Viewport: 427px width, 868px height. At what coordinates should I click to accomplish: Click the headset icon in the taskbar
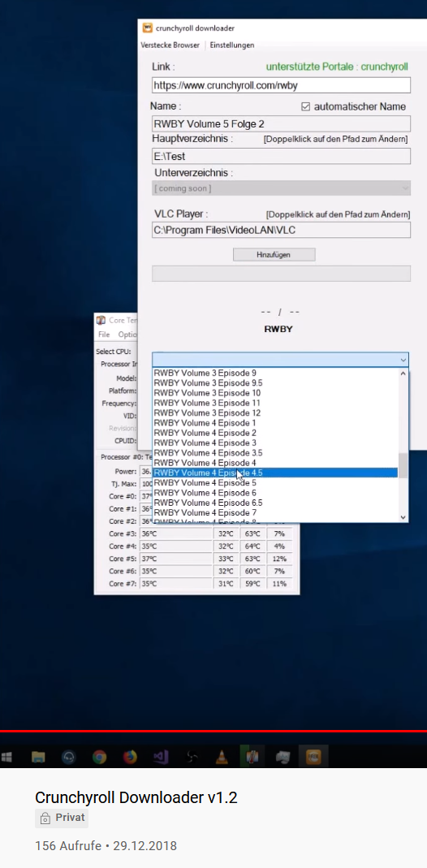tap(68, 757)
